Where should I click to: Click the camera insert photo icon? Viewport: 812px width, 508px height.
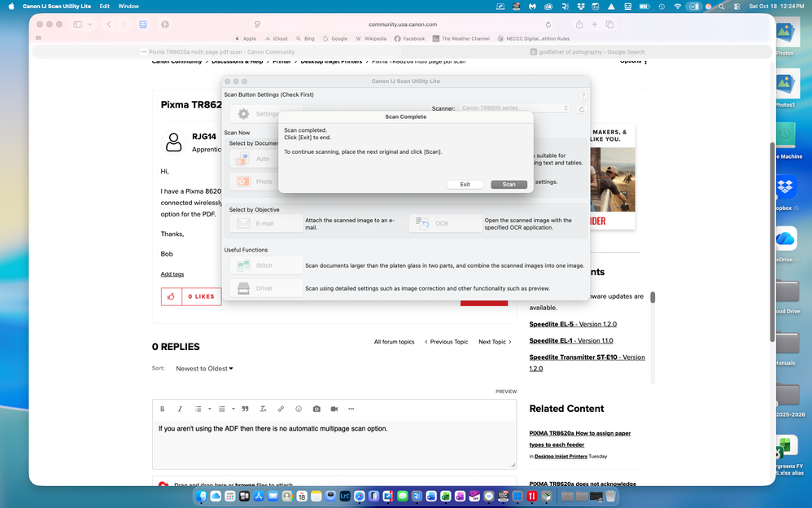coord(317,409)
